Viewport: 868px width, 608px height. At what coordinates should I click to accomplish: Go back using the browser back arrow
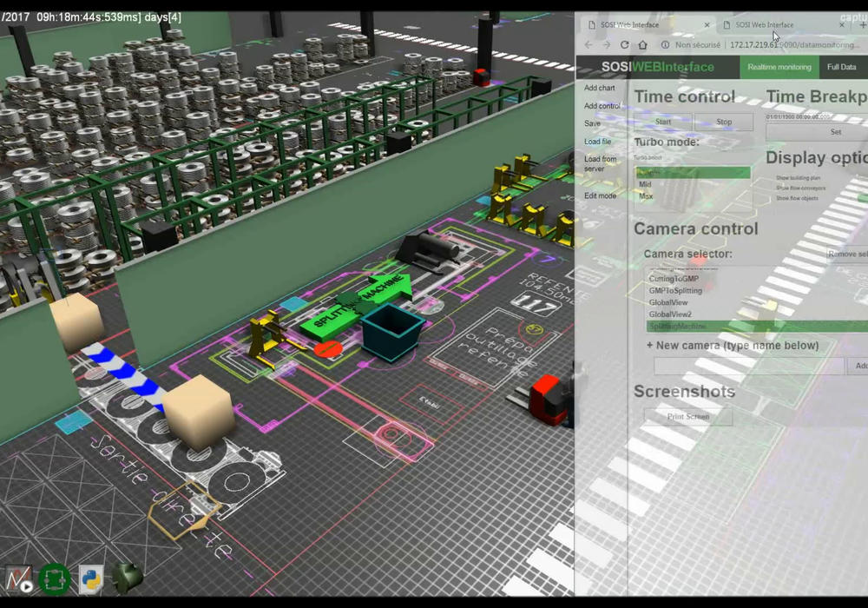(x=588, y=44)
